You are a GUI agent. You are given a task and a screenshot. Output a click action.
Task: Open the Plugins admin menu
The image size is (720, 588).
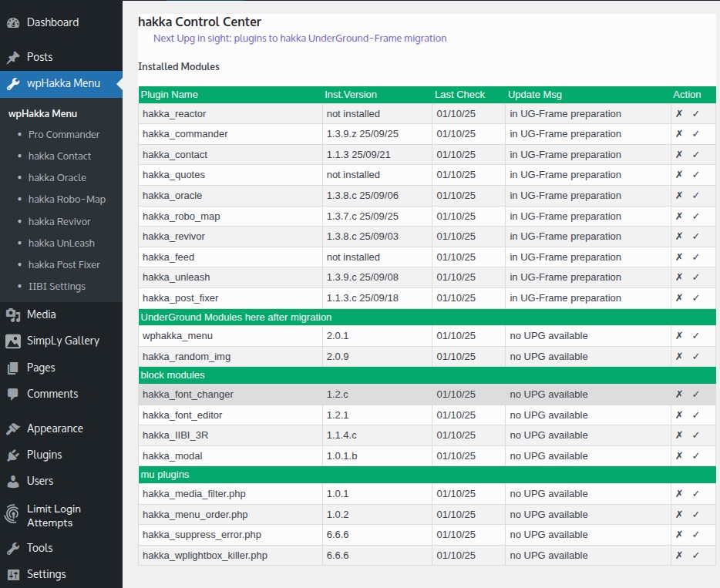coord(44,455)
